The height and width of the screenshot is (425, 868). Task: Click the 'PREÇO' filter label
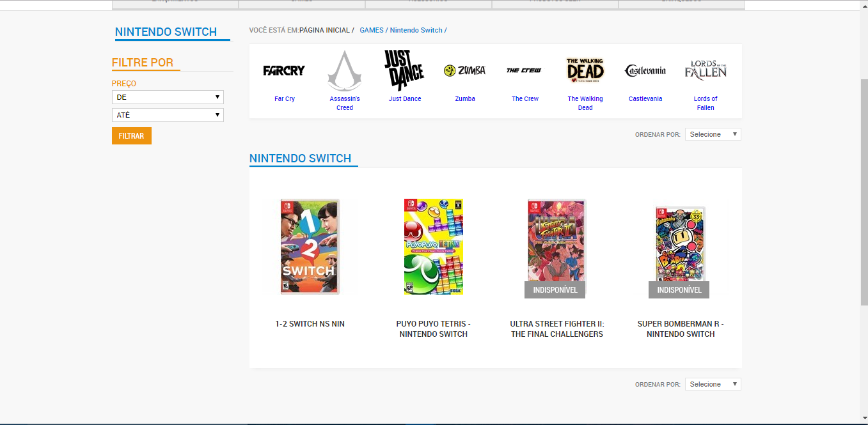pyautogui.click(x=124, y=84)
